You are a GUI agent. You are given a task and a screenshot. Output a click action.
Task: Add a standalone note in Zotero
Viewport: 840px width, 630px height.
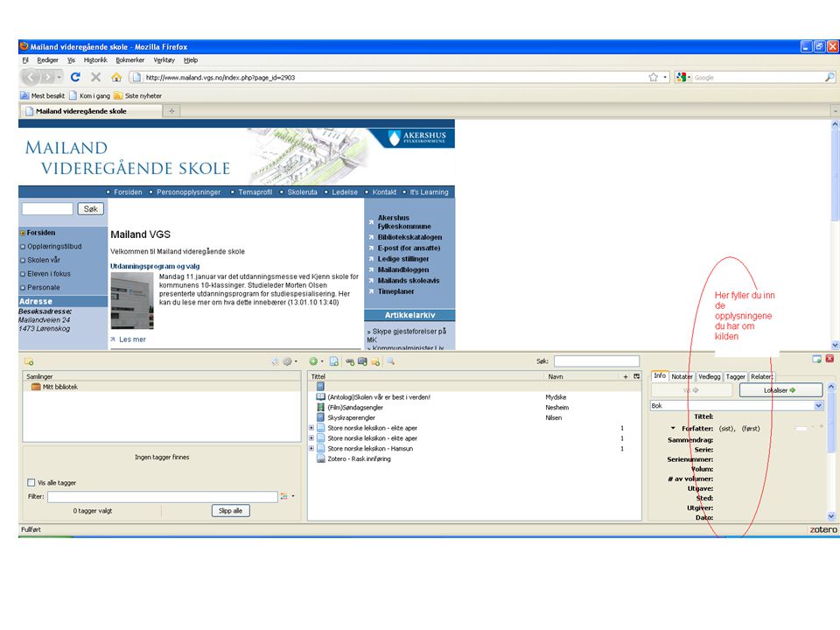[x=375, y=361]
